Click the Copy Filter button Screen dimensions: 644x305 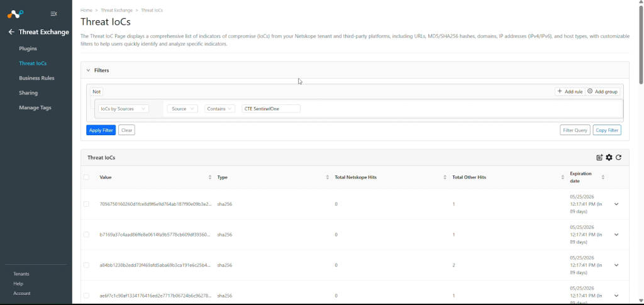[x=607, y=130]
